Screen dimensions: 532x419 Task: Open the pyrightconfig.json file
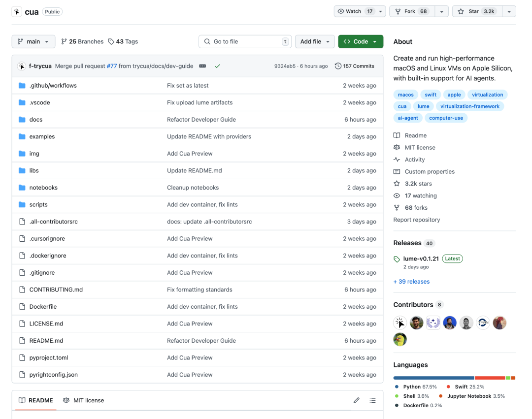click(54, 375)
